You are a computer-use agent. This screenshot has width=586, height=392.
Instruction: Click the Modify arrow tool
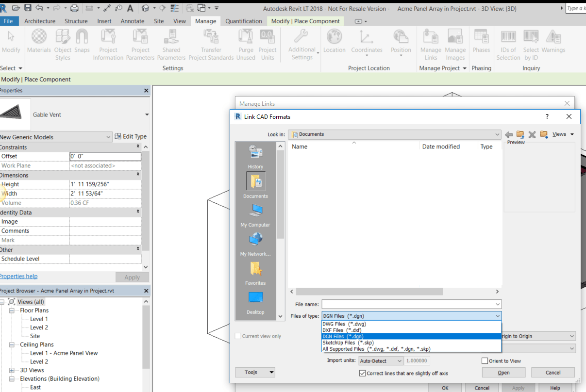[x=11, y=41]
